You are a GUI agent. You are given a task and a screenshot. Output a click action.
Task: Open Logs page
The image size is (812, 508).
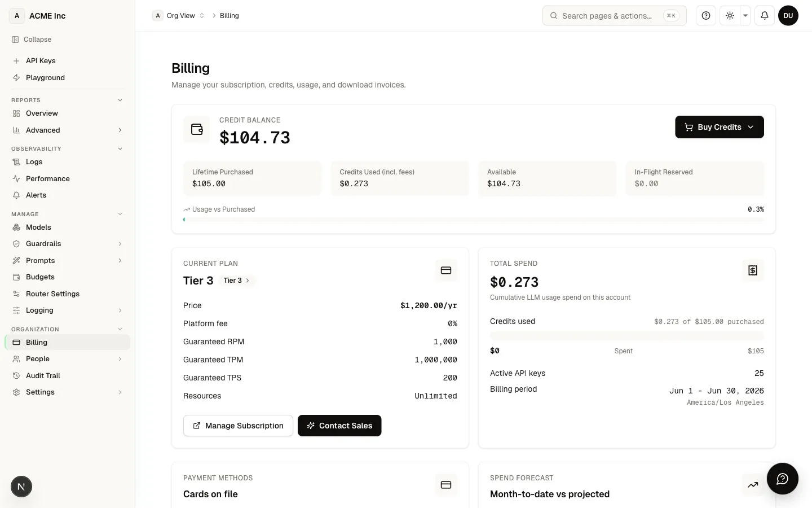tap(68, 162)
